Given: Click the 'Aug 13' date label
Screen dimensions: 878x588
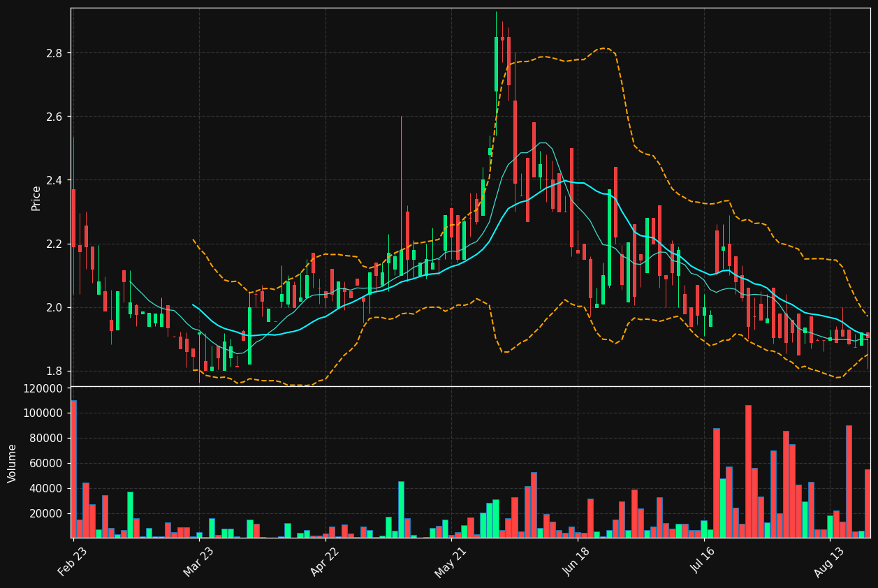Looking at the screenshot, I should tap(829, 561).
